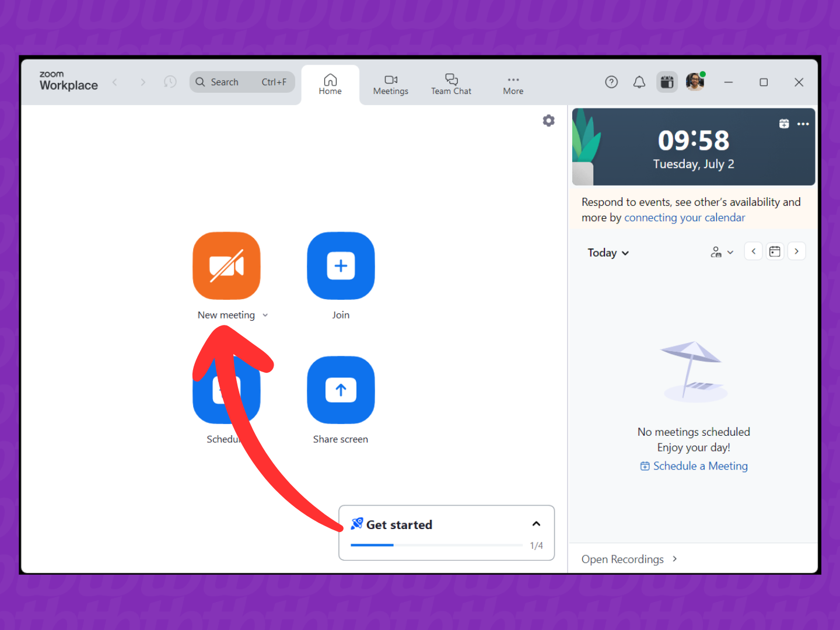The width and height of the screenshot is (840, 630).
Task: Expand New meeting options arrow
Action: (x=265, y=315)
